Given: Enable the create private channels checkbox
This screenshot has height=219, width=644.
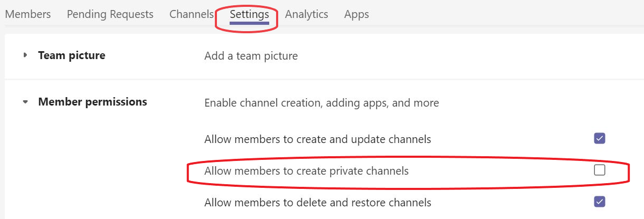Looking at the screenshot, I should (x=599, y=170).
